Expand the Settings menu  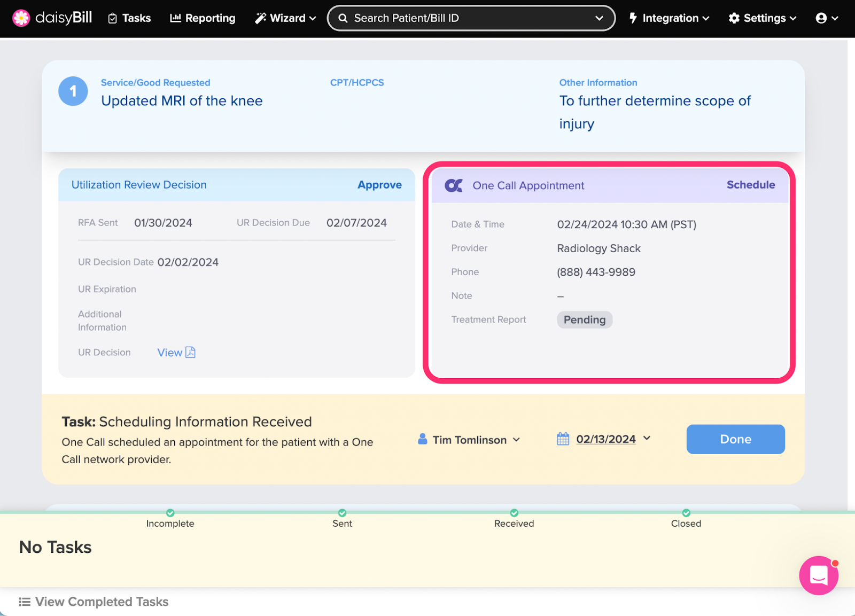coord(763,18)
